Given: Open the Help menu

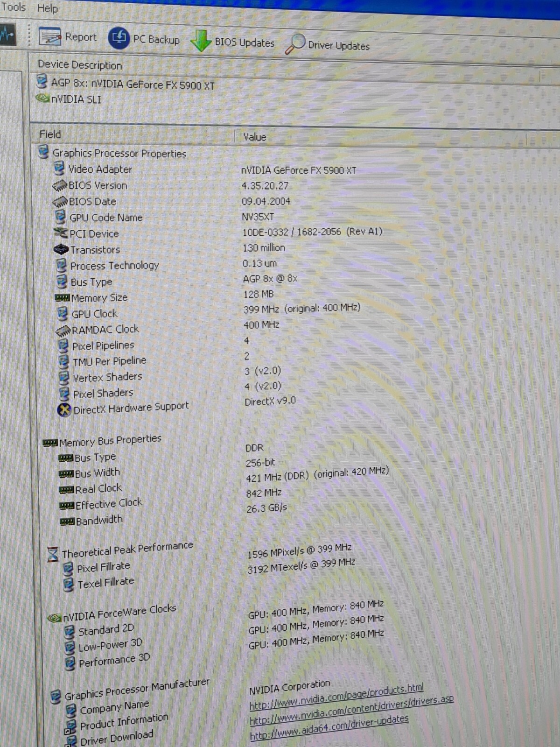Looking at the screenshot, I should (x=47, y=8).
